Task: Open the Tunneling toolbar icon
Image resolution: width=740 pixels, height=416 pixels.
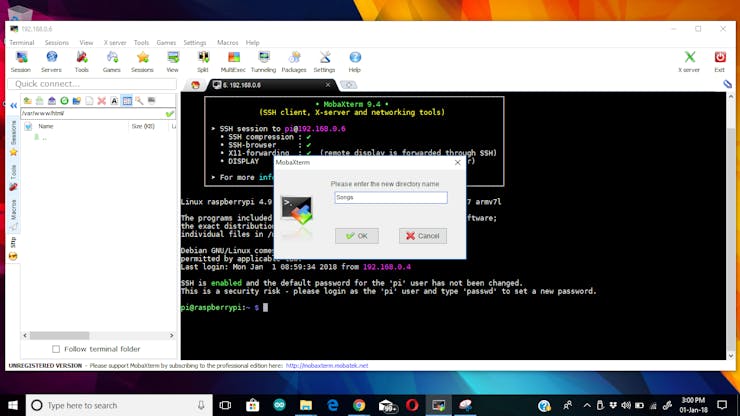Action: 263,62
